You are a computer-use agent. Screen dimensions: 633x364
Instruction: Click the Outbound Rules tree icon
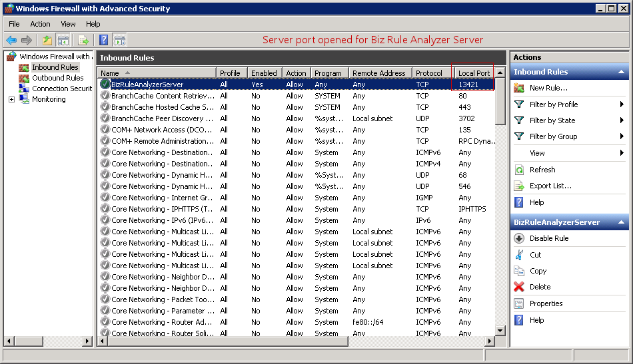[24, 78]
